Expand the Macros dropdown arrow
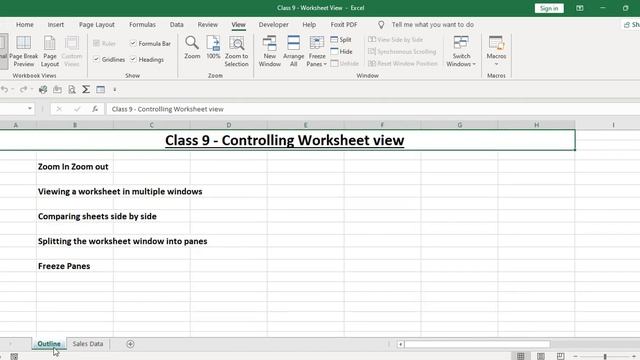The height and width of the screenshot is (360, 640). pyautogui.click(x=496, y=64)
